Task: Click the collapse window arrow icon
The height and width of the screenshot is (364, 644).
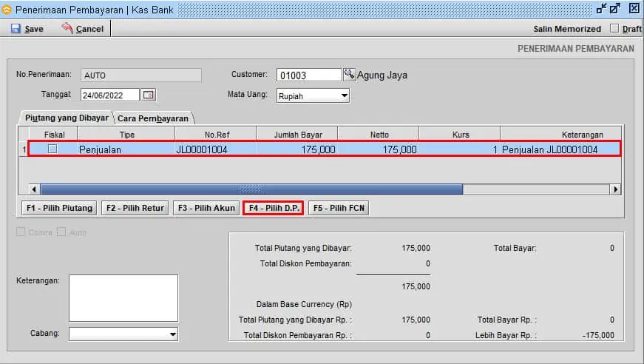Action: coord(601,8)
